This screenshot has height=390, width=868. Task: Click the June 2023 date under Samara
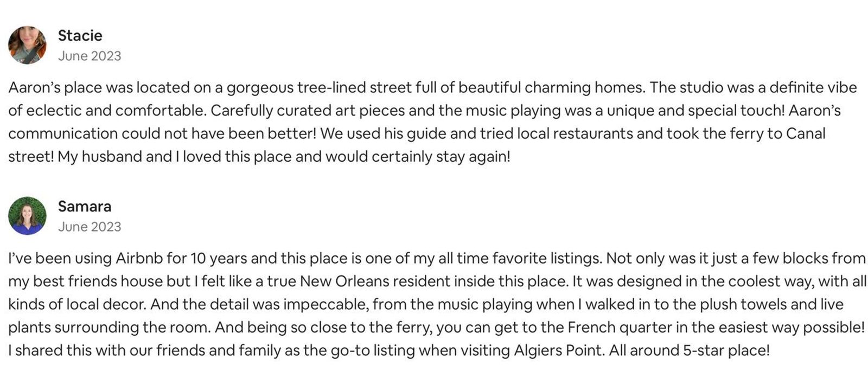(89, 227)
